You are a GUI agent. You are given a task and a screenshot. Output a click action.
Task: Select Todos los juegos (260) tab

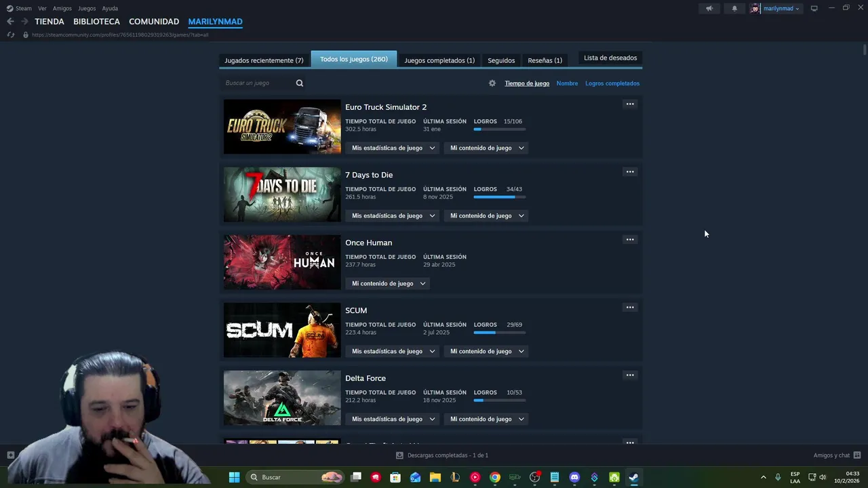[354, 59]
